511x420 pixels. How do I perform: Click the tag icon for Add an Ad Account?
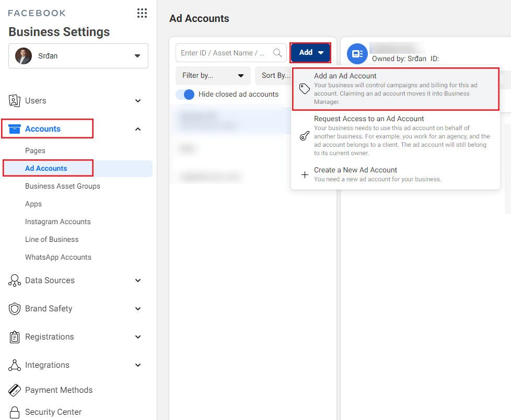point(305,89)
